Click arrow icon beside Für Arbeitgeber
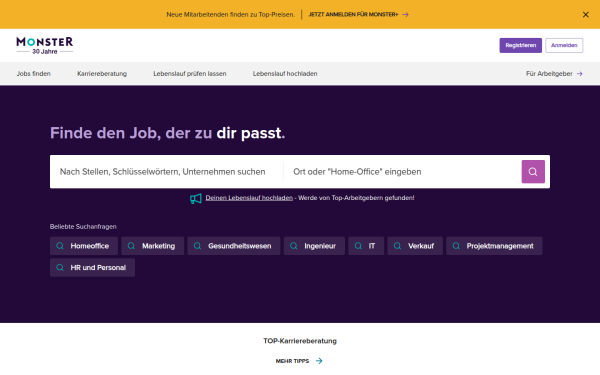The image size is (600, 375). 580,74
